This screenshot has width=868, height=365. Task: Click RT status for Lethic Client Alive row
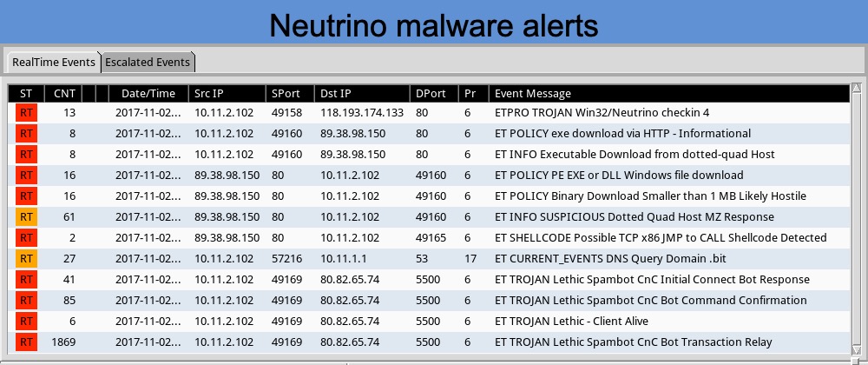click(x=26, y=322)
